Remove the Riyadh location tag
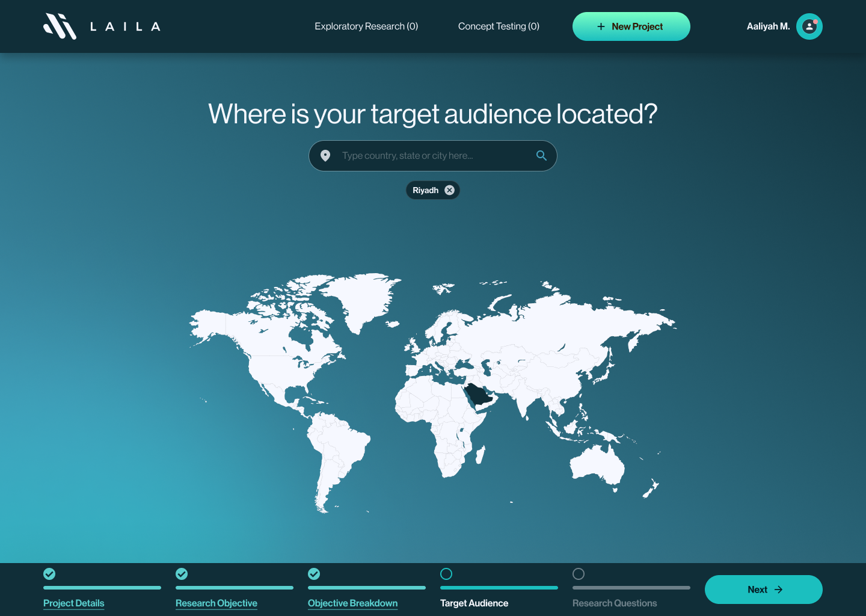This screenshot has height=616, width=866. point(449,190)
